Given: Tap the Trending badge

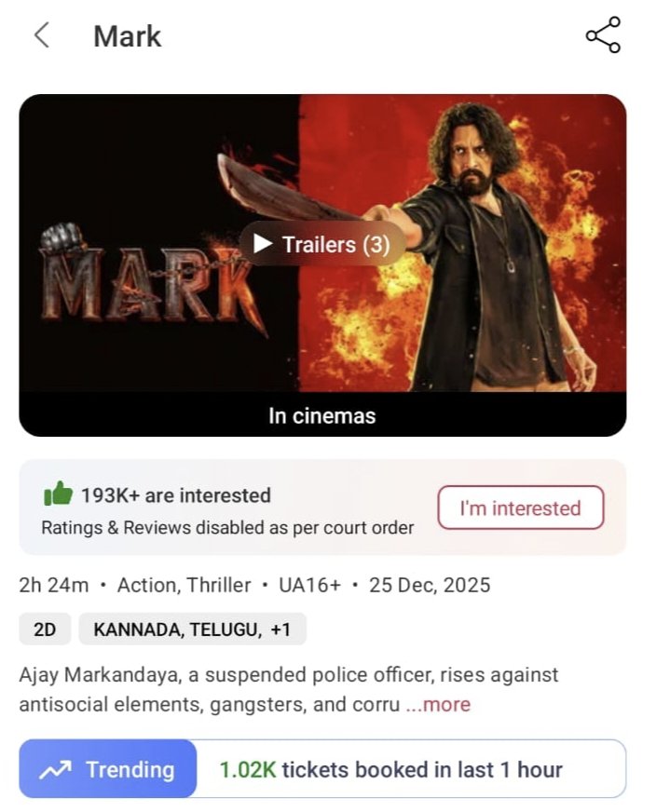Looking at the screenshot, I should pos(108,769).
